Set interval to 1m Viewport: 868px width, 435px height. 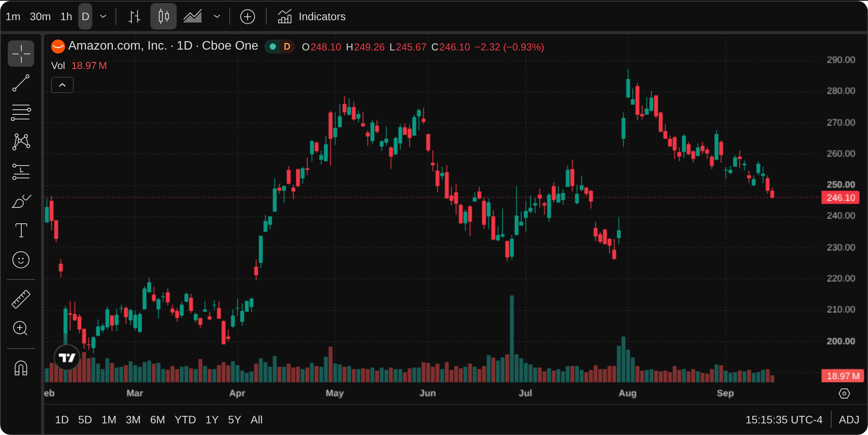click(x=13, y=17)
